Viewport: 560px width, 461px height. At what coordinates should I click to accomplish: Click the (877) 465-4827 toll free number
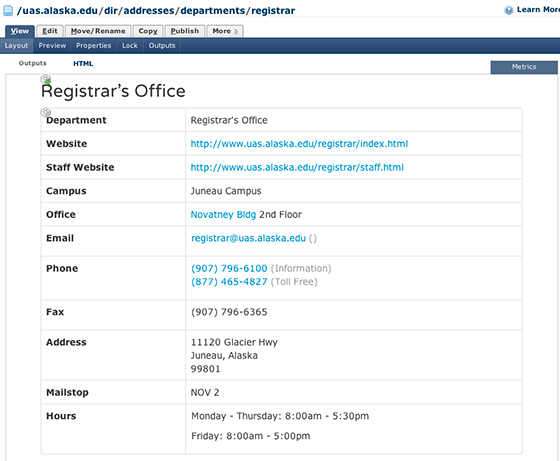pyautogui.click(x=229, y=282)
